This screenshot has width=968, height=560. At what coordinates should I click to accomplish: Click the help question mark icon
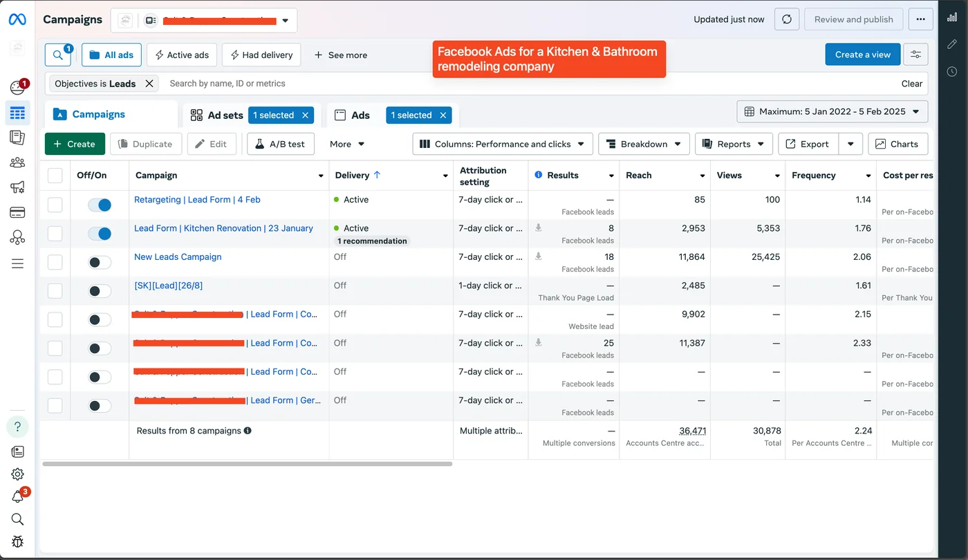coord(17,427)
